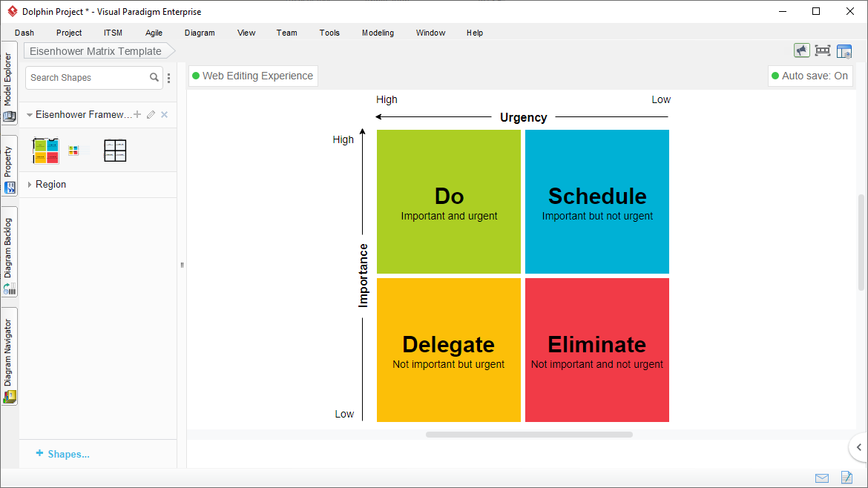
Task: Click the Shapes... link at the bottom
Action: click(63, 454)
